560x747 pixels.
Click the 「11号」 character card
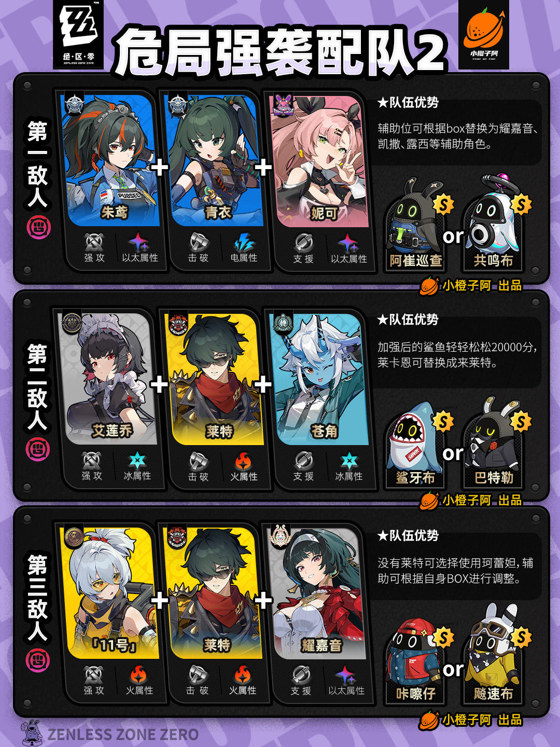pyautogui.click(x=110, y=593)
